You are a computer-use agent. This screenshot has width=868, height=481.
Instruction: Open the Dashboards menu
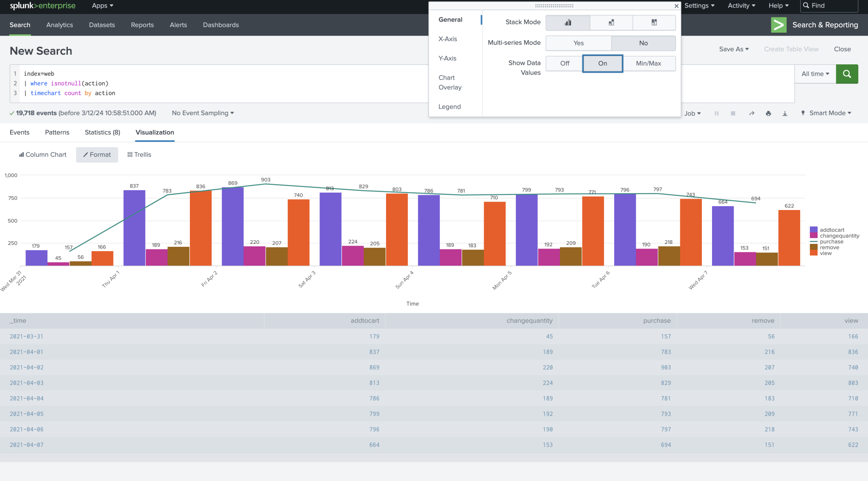tap(221, 25)
